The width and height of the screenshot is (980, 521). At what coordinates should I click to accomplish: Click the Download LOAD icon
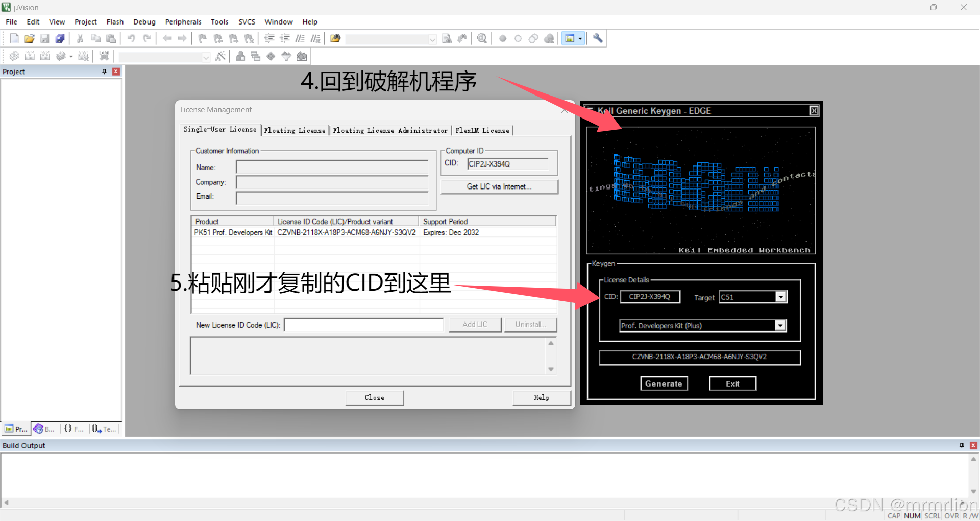tap(104, 56)
